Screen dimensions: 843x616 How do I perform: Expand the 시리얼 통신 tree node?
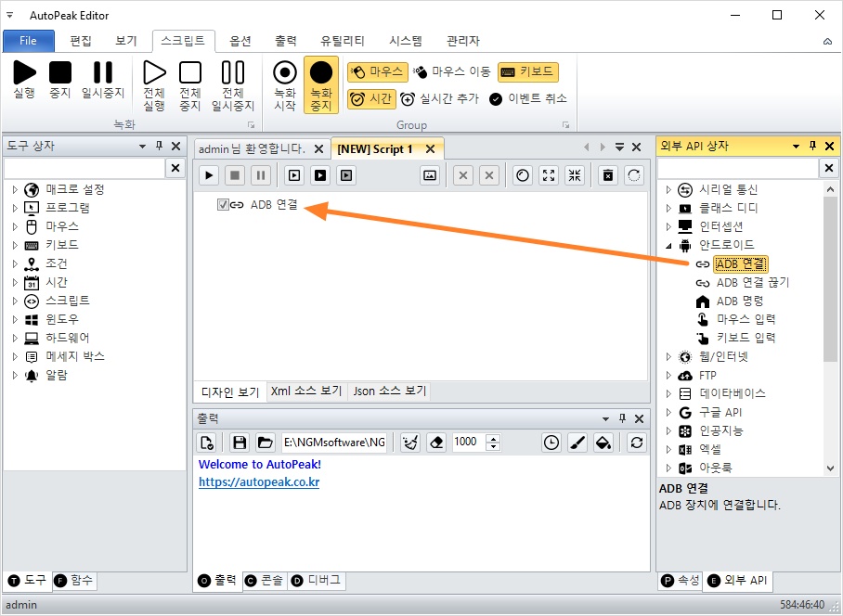point(668,189)
